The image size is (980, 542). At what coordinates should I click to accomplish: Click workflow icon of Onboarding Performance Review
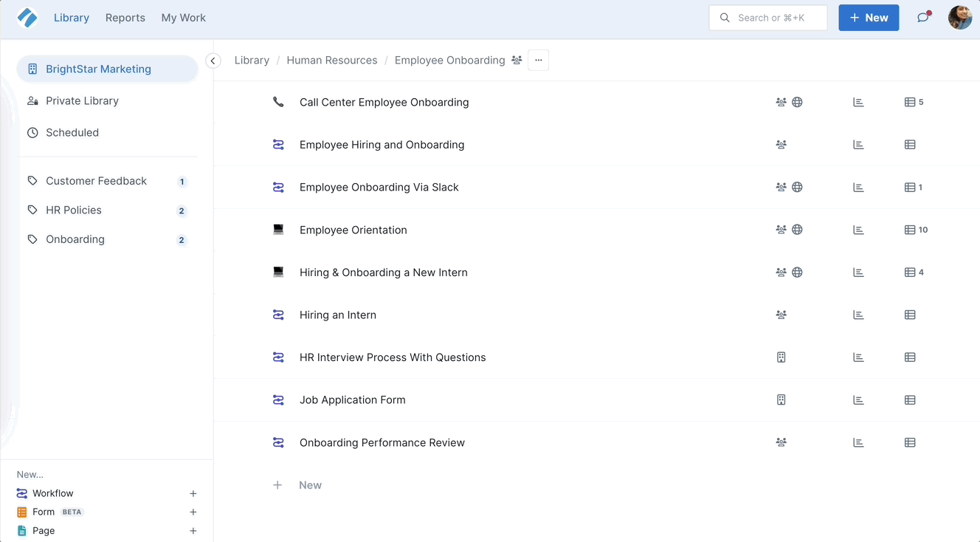(278, 442)
